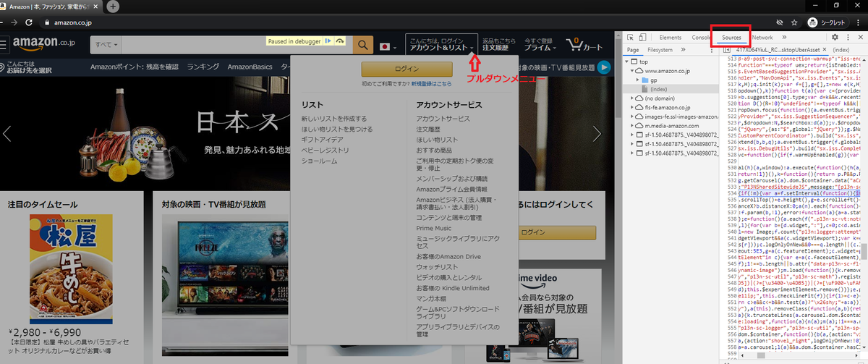This screenshot has width=868, height=364.
Task: Switch to the Network tab
Action: (x=762, y=37)
